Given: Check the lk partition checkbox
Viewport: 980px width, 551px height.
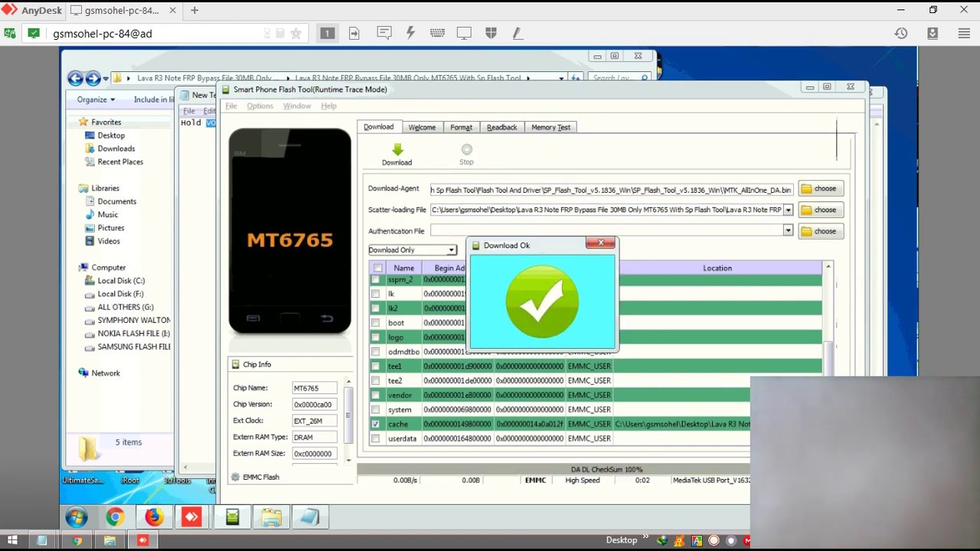Looking at the screenshot, I should pos(375,294).
